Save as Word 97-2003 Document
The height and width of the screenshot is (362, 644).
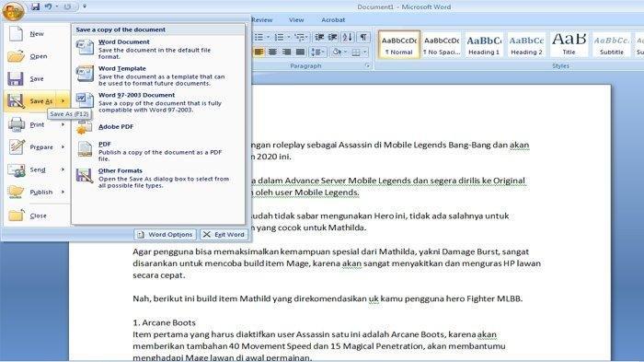(158, 102)
